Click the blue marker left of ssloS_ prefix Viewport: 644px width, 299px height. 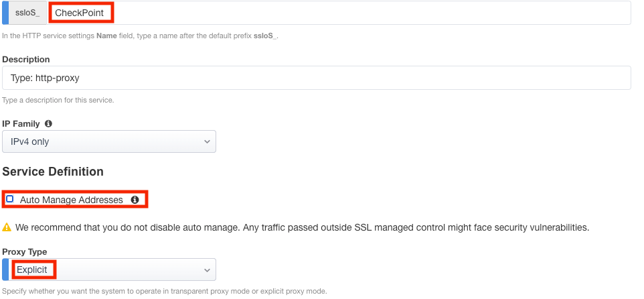5,13
